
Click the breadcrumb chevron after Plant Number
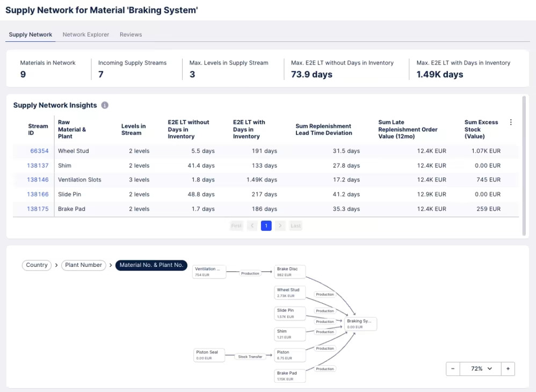(x=110, y=265)
